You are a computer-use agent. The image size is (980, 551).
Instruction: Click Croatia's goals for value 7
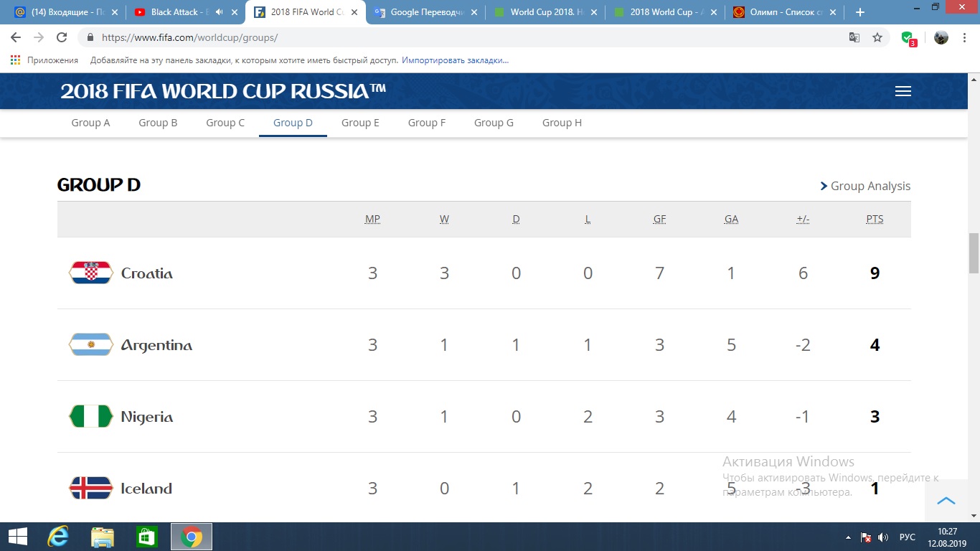(x=659, y=273)
